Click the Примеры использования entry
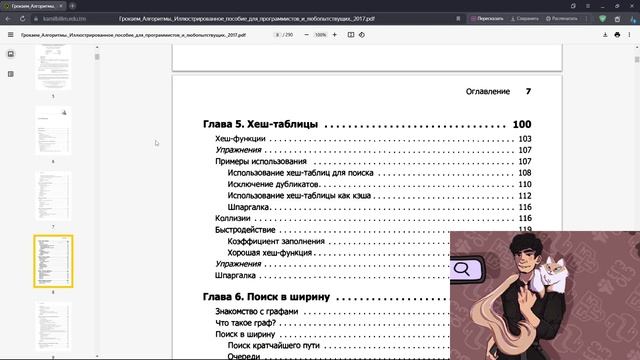Viewport: 640px width, 360px height. pyautogui.click(x=260, y=162)
